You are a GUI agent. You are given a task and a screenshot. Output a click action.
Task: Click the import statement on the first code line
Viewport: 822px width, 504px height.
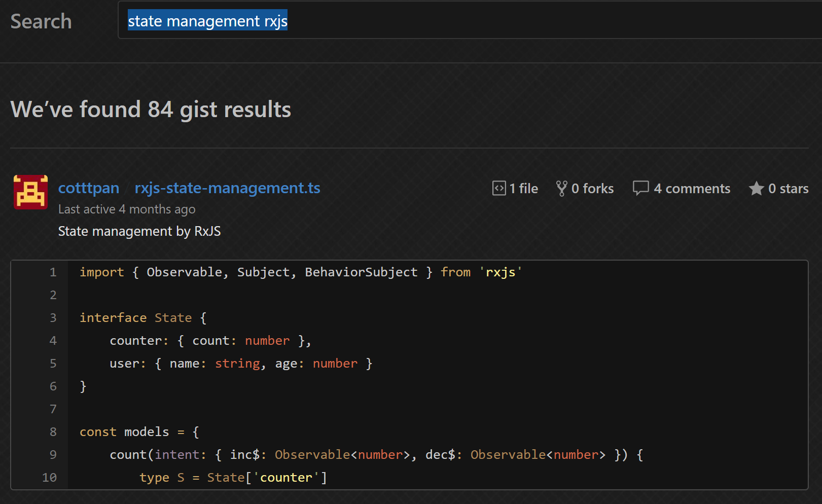300,272
